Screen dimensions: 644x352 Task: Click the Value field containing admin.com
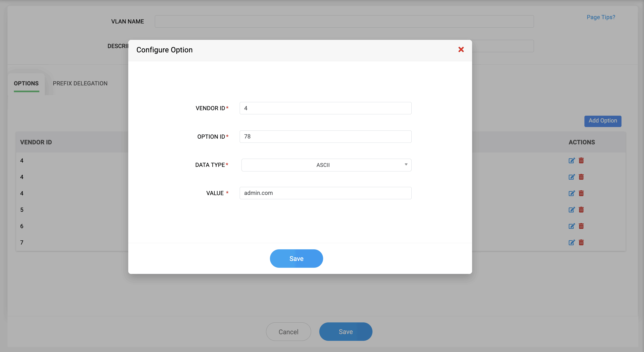point(325,193)
